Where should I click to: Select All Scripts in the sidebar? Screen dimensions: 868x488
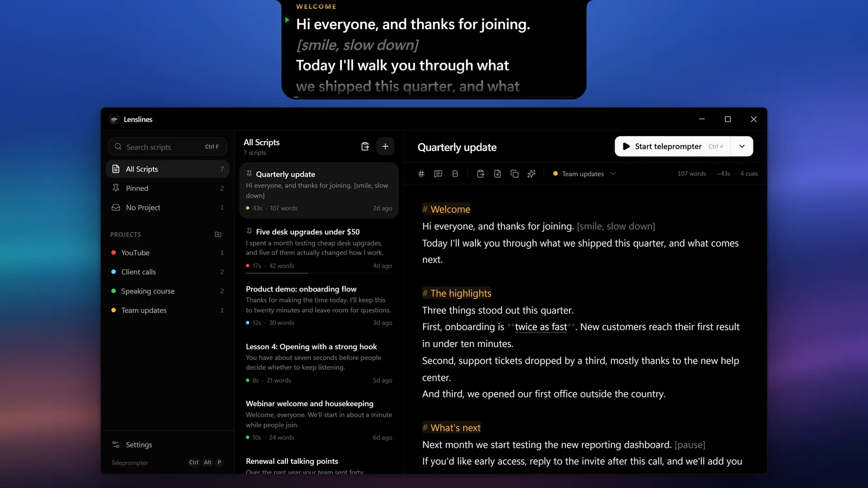pos(168,169)
